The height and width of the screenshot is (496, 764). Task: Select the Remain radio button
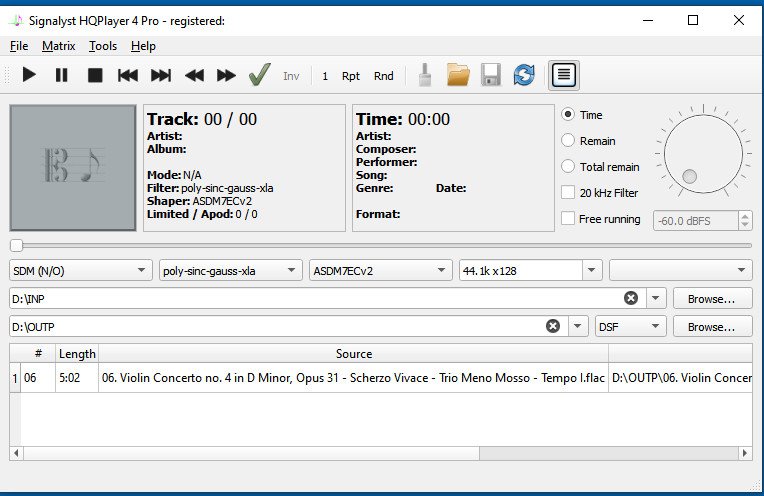(568, 140)
